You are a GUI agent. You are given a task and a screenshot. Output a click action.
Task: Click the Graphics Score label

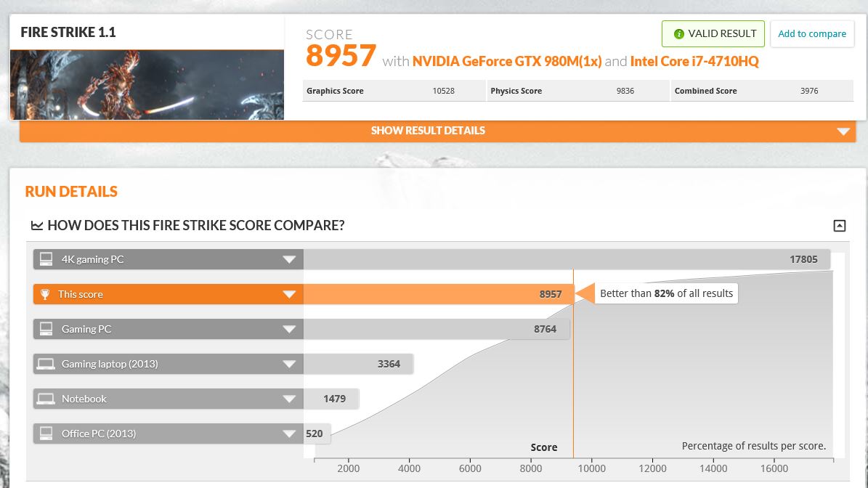pos(335,91)
